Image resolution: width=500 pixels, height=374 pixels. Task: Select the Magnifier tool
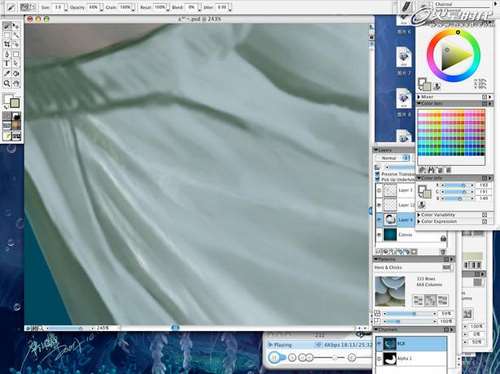tap(7, 83)
